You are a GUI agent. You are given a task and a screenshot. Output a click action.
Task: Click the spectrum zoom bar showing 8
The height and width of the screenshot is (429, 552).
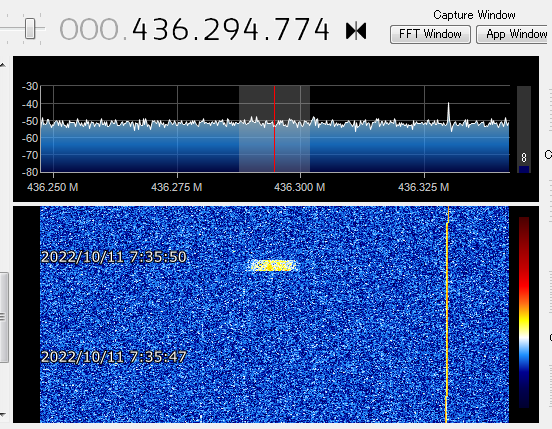[523, 129]
